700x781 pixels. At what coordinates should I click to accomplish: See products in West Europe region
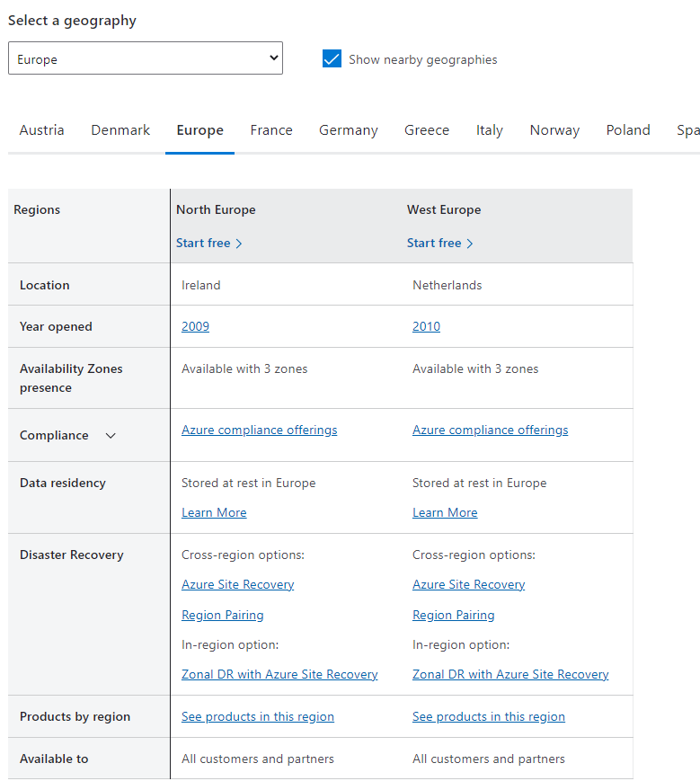click(x=489, y=717)
